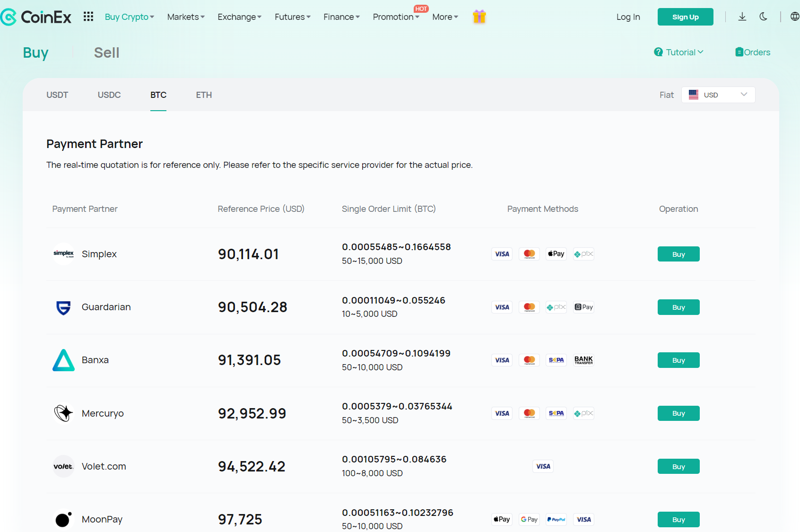800x532 pixels.
Task: Open the Orders link
Action: [753, 52]
